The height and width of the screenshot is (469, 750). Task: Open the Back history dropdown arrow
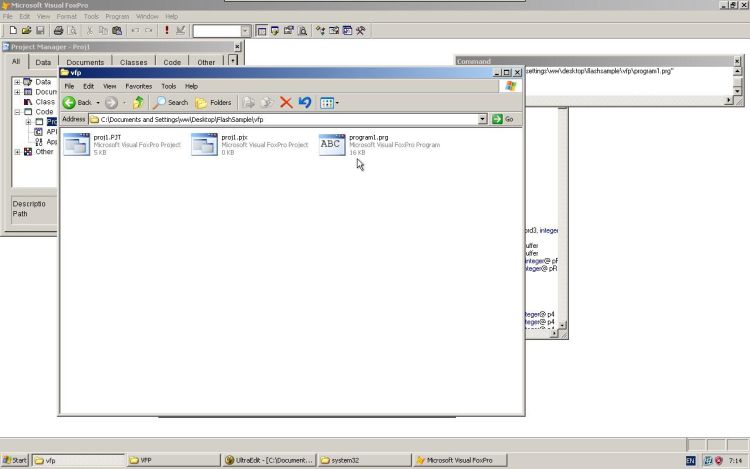[x=98, y=102]
